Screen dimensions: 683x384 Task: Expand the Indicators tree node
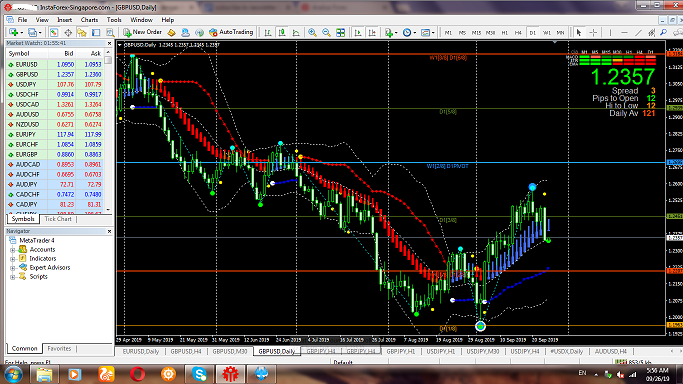pyautogui.click(x=13, y=259)
